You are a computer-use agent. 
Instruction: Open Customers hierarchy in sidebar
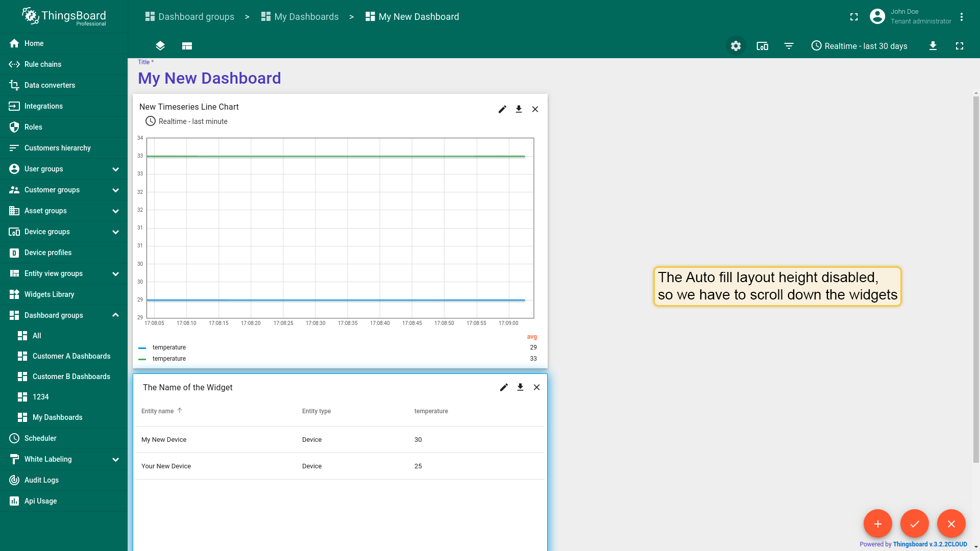64,148
